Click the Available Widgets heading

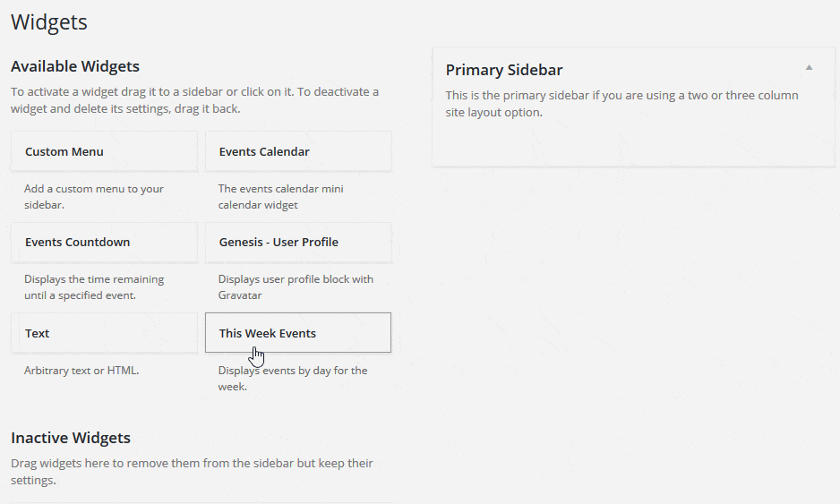pyautogui.click(x=75, y=66)
